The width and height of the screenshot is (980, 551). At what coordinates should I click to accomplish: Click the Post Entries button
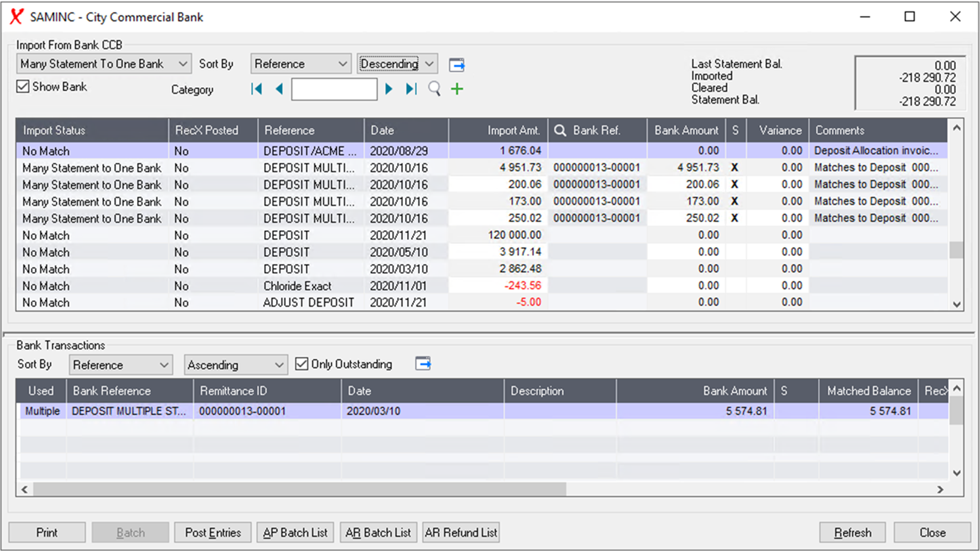click(x=213, y=533)
